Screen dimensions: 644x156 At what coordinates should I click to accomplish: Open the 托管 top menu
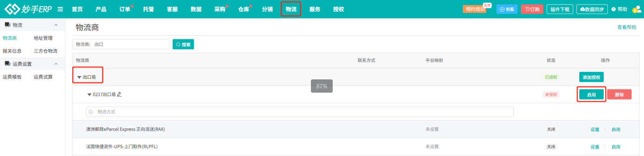point(149,9)
